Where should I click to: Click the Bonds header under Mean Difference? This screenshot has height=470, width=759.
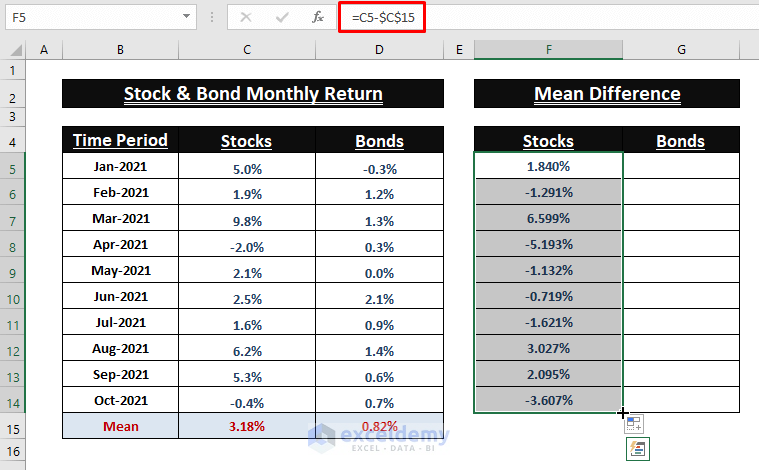click(680, 141)
